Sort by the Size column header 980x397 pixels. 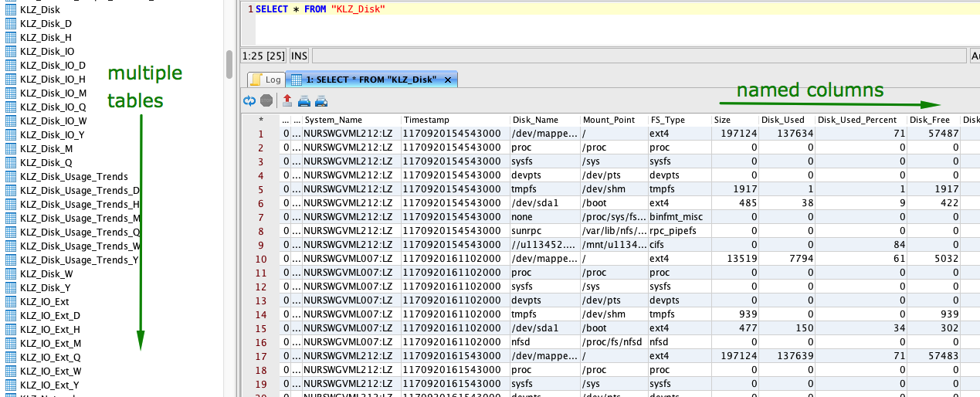734,120
